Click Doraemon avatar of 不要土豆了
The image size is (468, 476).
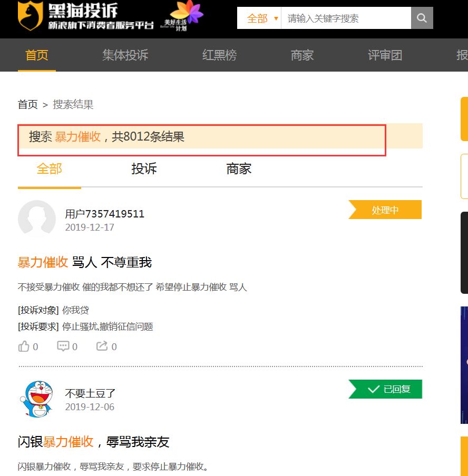37,399
